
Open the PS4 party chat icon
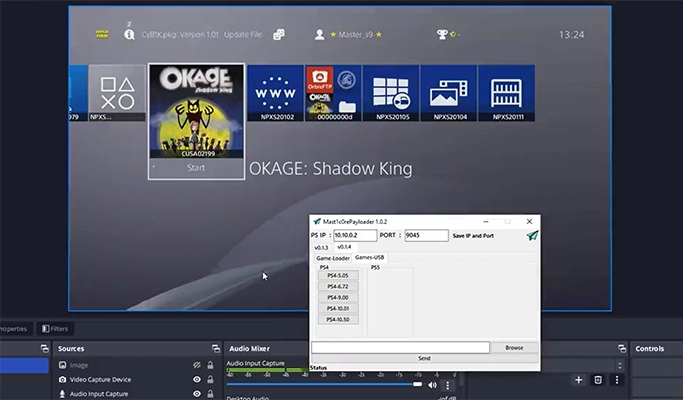(x=279, y=34)
